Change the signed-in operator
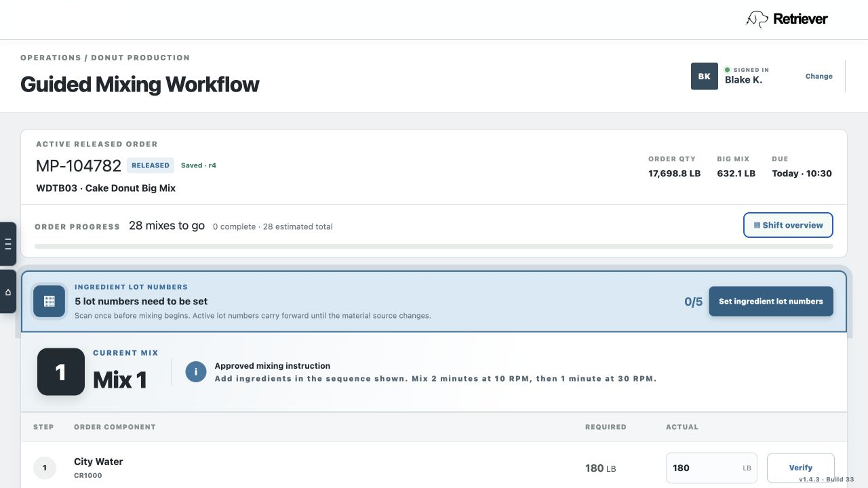Screen dimensions: 868x488 point(818,77)
